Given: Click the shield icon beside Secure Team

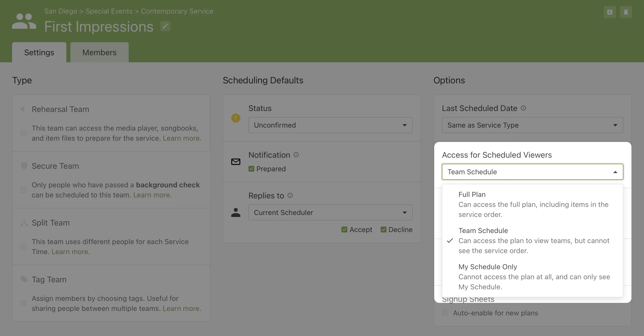Looking at the screenshot, I should 24,166.
